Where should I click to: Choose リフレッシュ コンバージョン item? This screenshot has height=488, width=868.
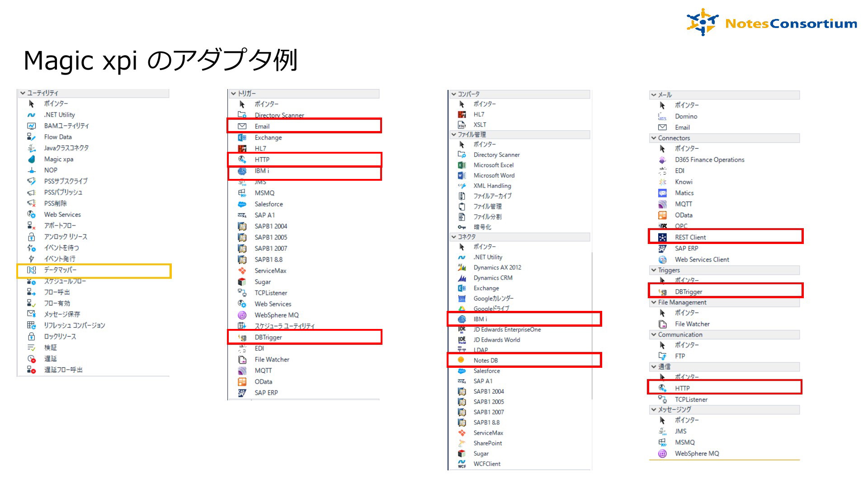pyautogui.click(x=75, y=326)
